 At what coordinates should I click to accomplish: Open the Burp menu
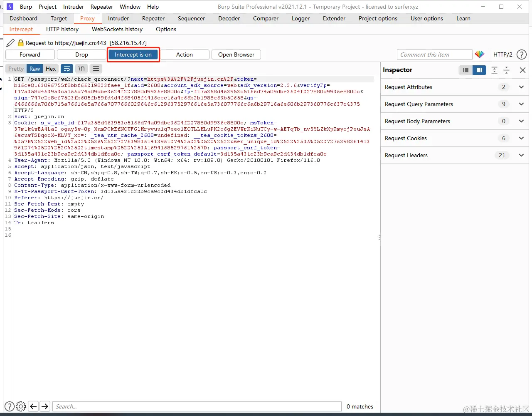(26, 7)
